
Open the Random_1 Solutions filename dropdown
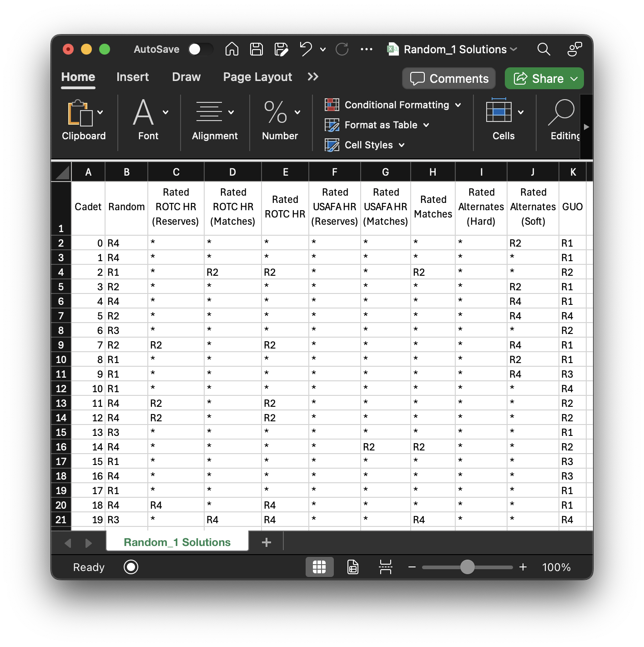coord(514,49)
